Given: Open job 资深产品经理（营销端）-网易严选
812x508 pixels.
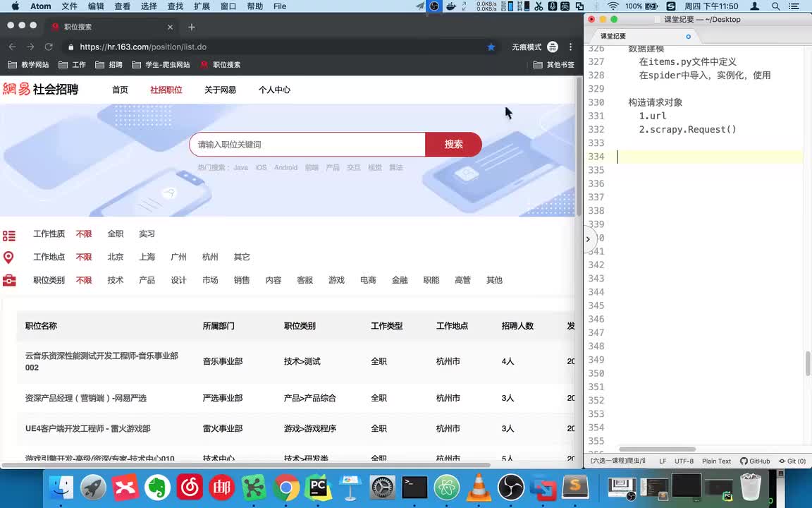Looking at the screenshot, I should [86, 398].
